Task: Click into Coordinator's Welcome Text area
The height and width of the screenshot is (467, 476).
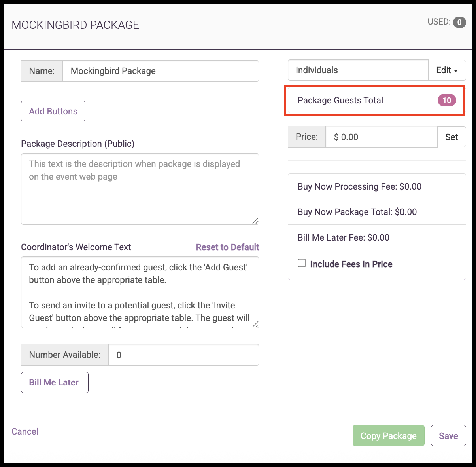Action: pos(140,292)
